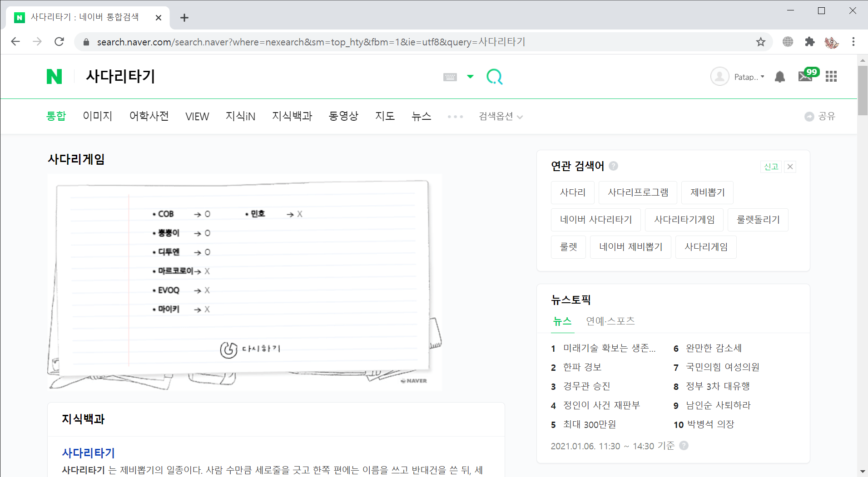Switch to 연예·스포츠 tab in 뉴스토픽
Image resolution: width=868 pixels, height=477 pixels.
click(x=610, y=321)
